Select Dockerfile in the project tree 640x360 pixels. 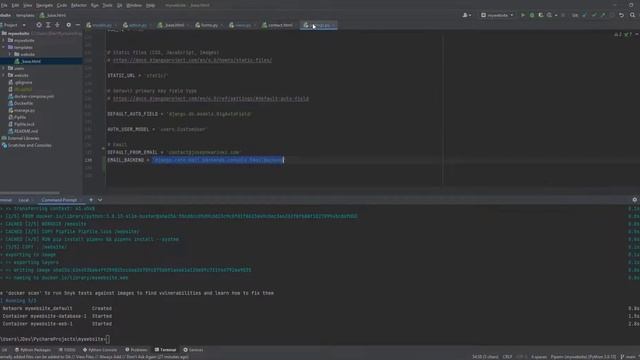[23, 103]
